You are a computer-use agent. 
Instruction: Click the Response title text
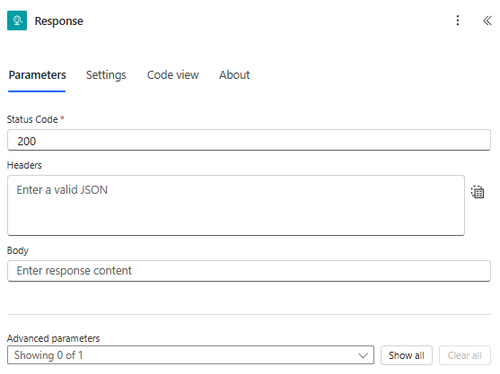59,21
